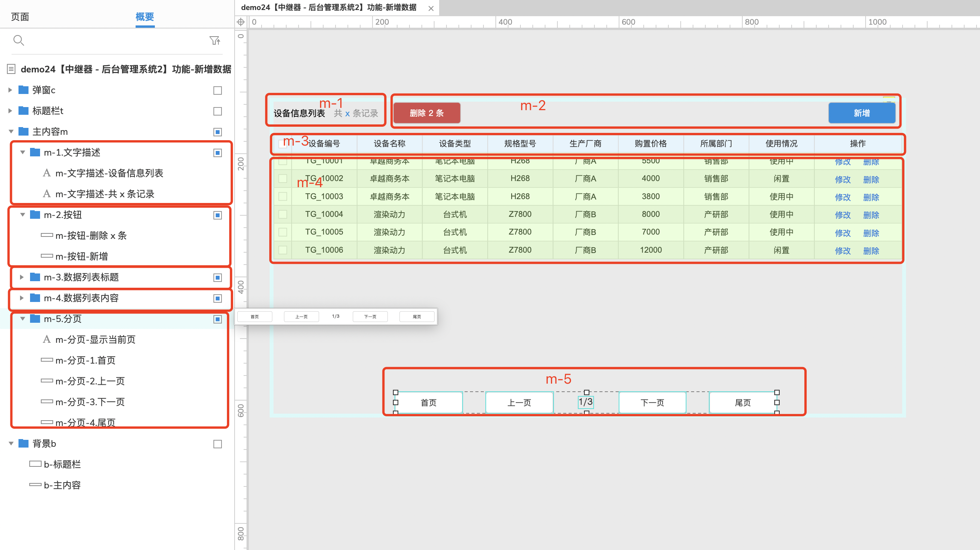Click text icon of m-文字描述-共 x 条记录

[x=47, y=194]
